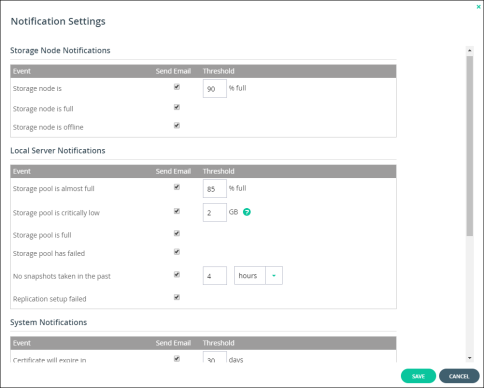Disable email for Replication setup failed

tap(177, 297)
